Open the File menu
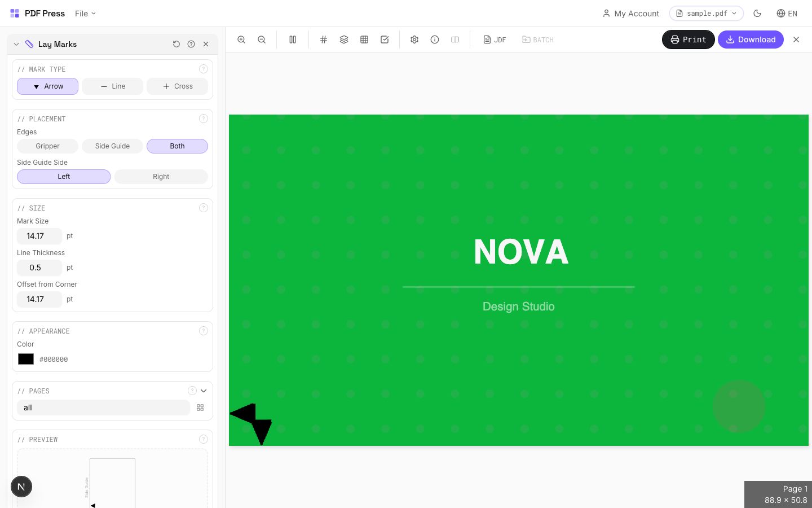The width and height of the screenshot is (812, 508). [x=85, y=14]
